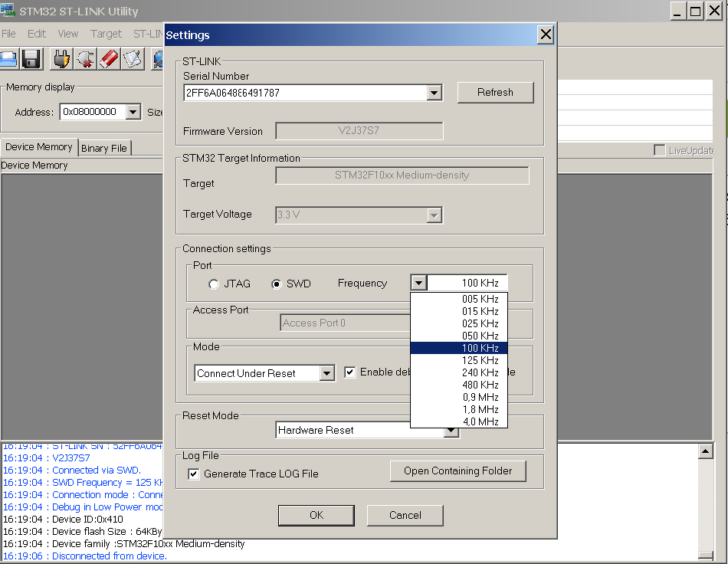This screenshot has width=728, height=564.
Task: Choose 480 KHz frequency option
Action: pyautogui.click(x=459, y=385)
